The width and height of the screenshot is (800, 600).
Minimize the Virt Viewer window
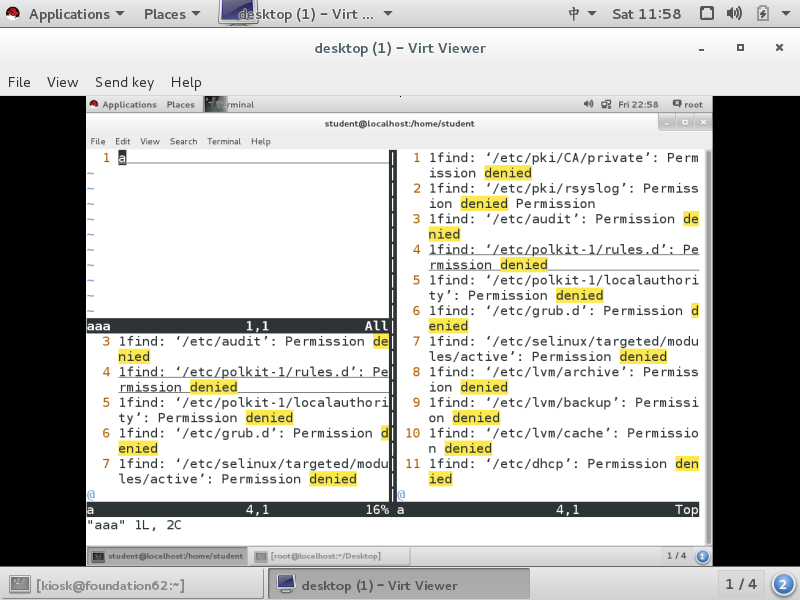pos(702,48)
